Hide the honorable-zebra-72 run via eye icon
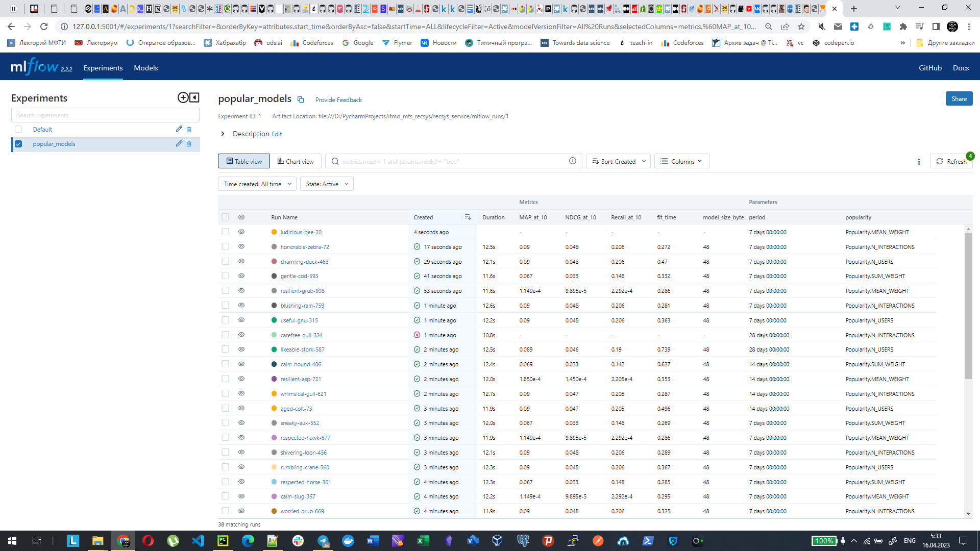 click(241, 247)
